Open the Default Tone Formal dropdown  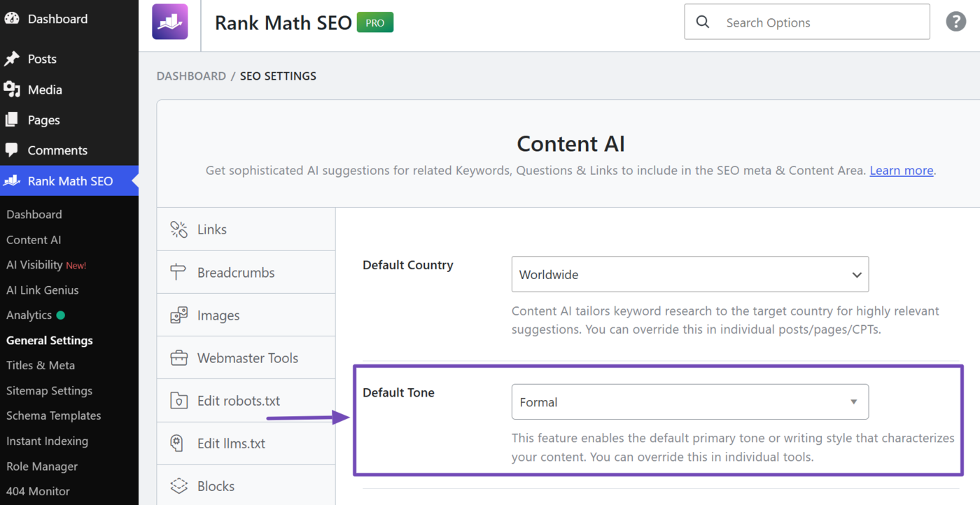pyautogui.click(x=690, y=402)
